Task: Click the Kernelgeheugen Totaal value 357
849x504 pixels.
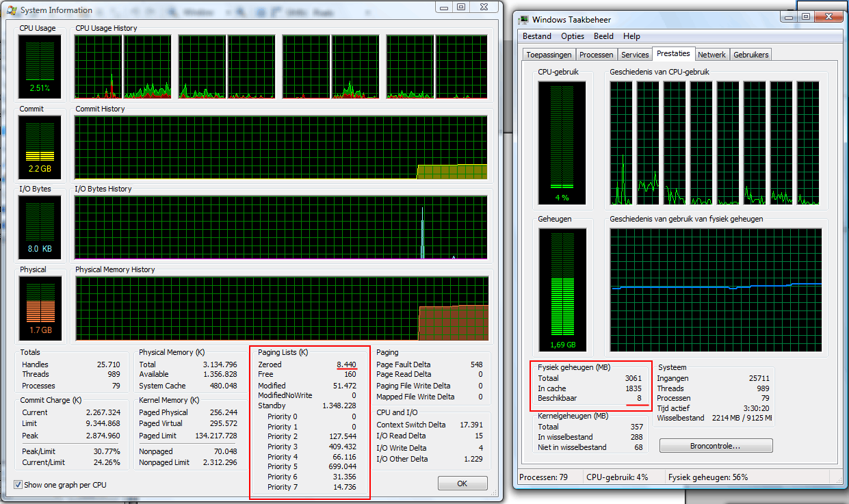Action: tap(636, 427)
